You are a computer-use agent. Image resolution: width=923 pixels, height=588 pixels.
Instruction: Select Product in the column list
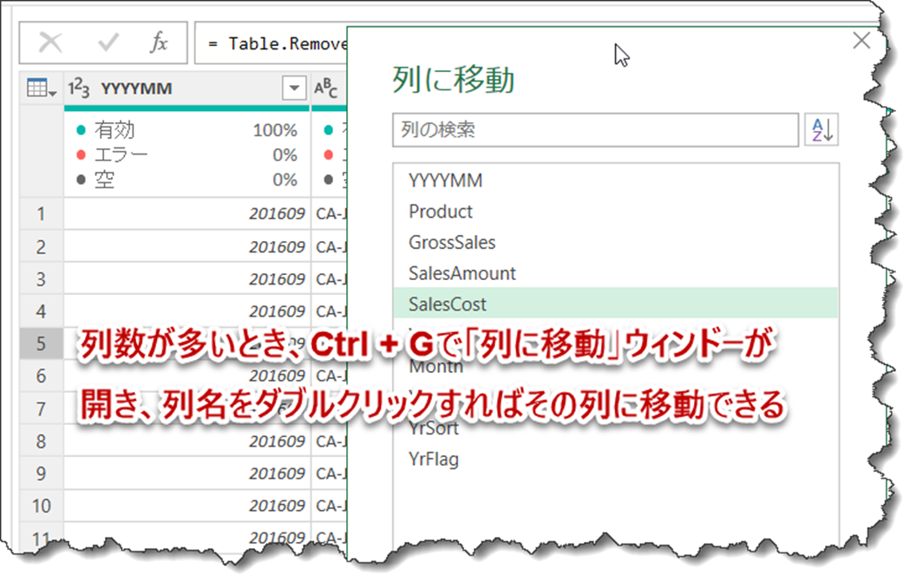(x=616, y=212)
